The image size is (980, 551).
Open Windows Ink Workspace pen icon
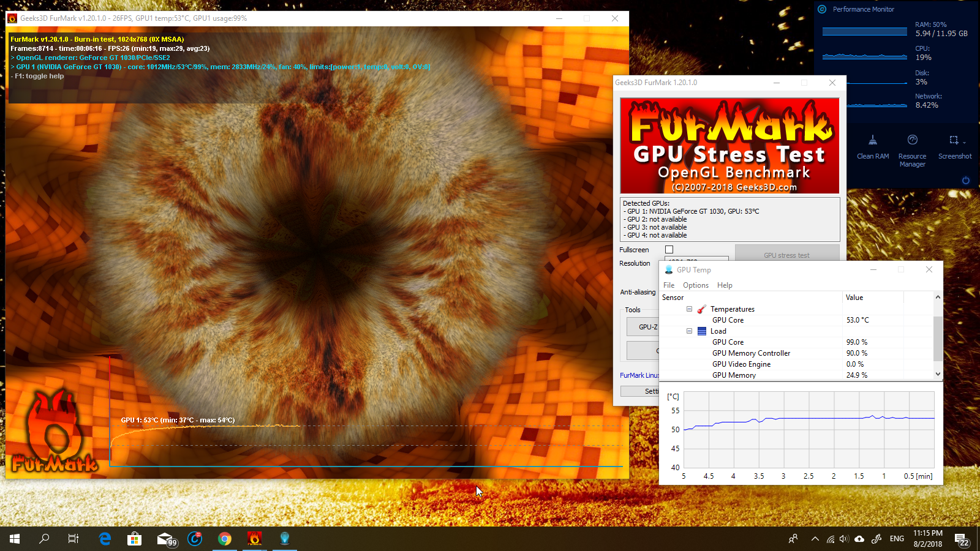876,539
